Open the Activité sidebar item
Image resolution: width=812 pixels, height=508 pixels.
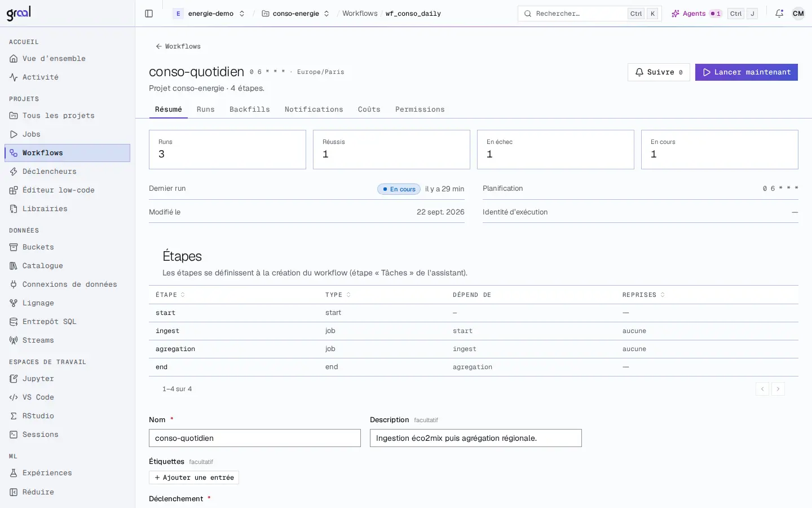click(x=67, y=77)
